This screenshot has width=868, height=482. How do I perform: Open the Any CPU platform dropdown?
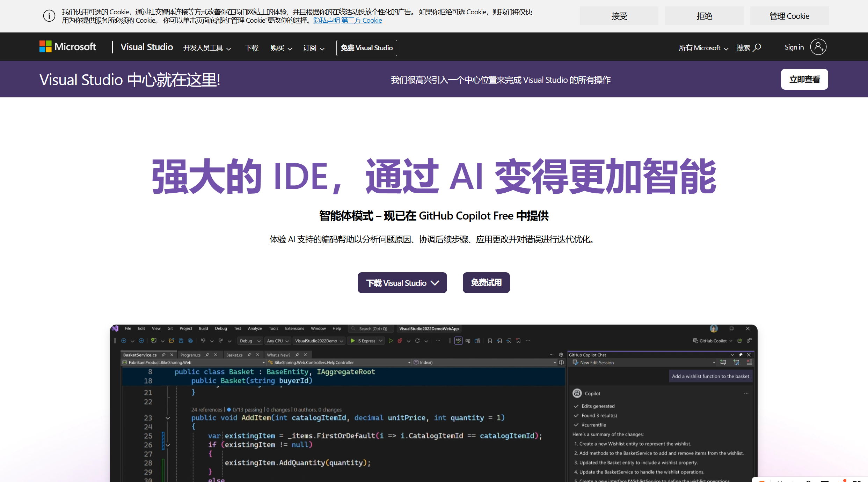click(x=278, y=341)
